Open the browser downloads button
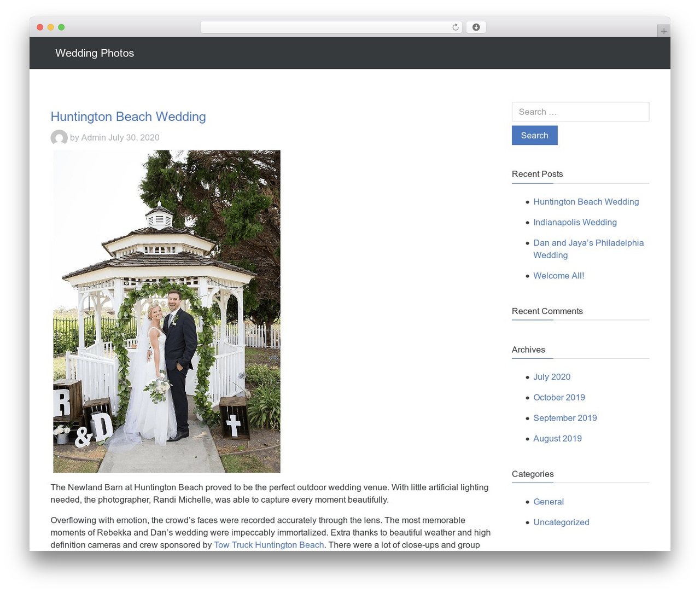This screenshot has height=593, width=700. point(476,27)
